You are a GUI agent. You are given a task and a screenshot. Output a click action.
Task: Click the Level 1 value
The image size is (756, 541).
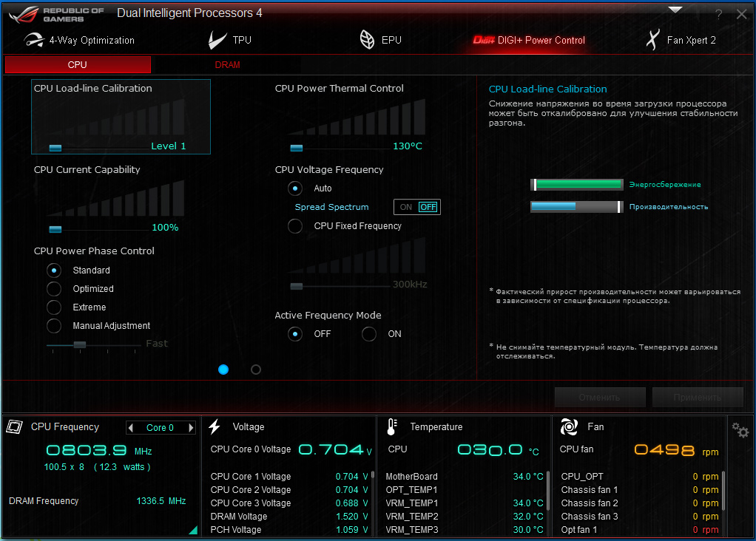tap(168, 146)
